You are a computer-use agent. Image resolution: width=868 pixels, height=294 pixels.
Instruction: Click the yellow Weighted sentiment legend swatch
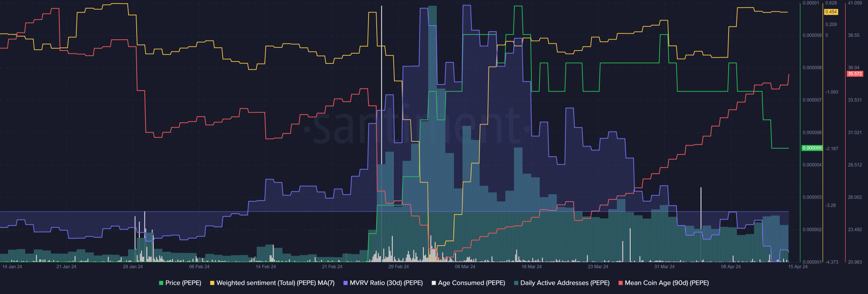[212, 283]
